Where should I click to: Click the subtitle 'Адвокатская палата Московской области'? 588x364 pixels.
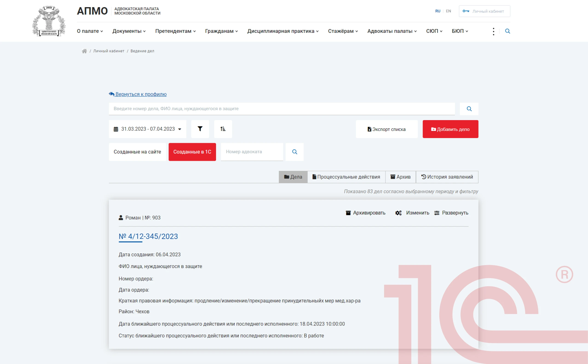(137, 11)
